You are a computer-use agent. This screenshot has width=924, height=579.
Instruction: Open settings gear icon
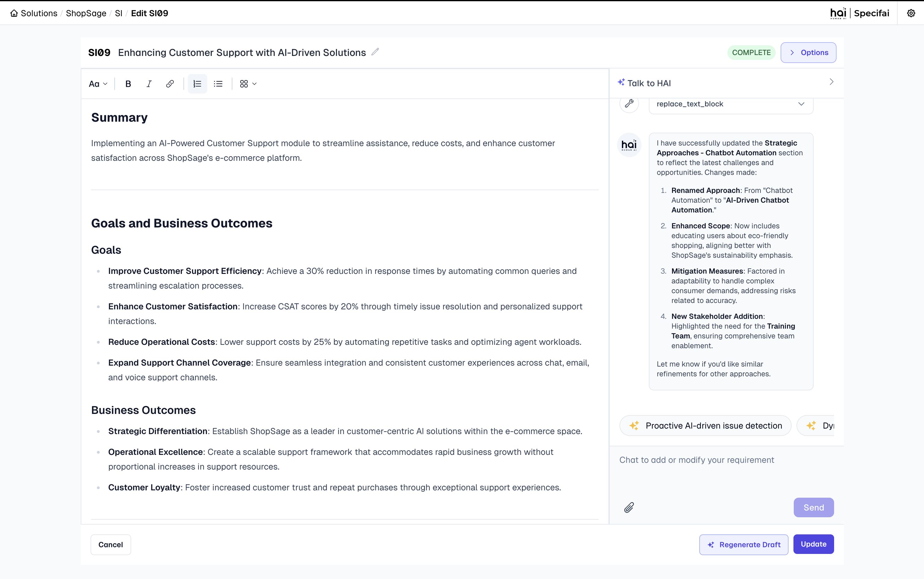[x=911, y=13]
